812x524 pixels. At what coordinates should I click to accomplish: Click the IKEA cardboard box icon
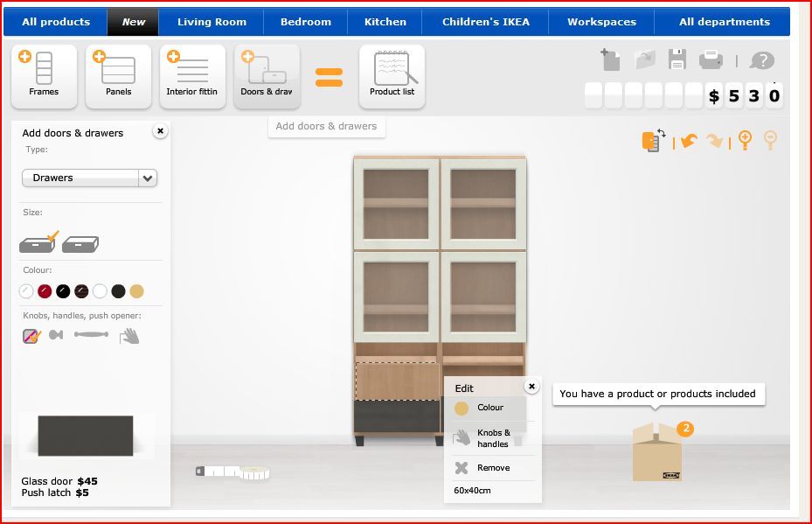coord(656,452)
